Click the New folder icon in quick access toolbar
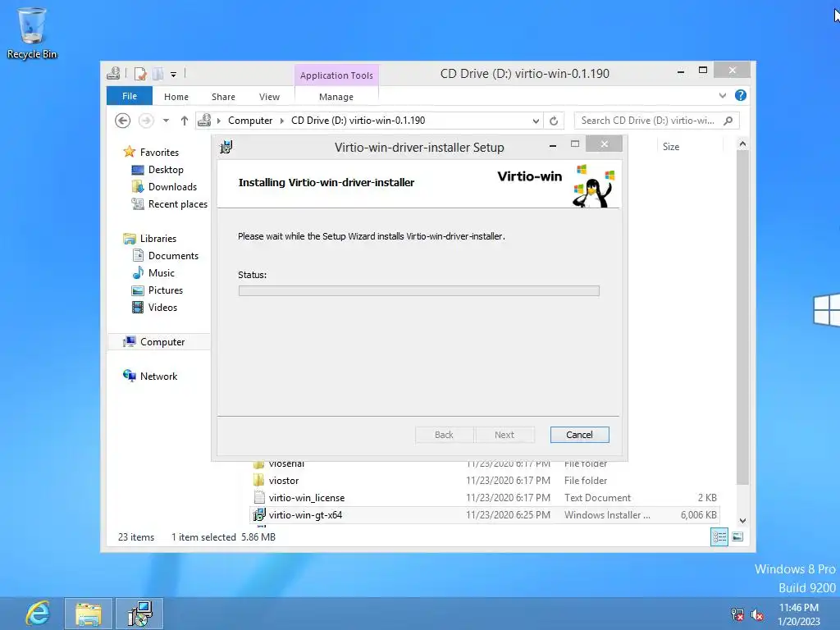This screenshot has width=840, height=630. 158,73
